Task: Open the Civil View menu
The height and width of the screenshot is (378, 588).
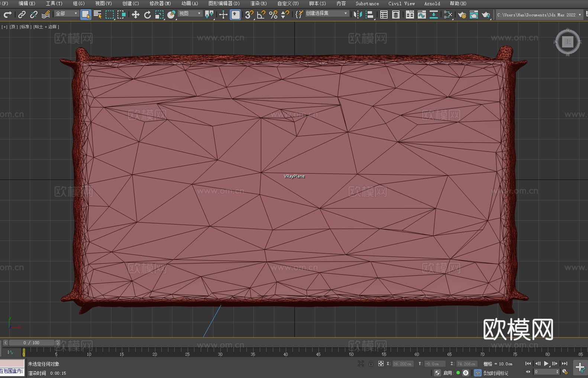Action: click(401, 3)
